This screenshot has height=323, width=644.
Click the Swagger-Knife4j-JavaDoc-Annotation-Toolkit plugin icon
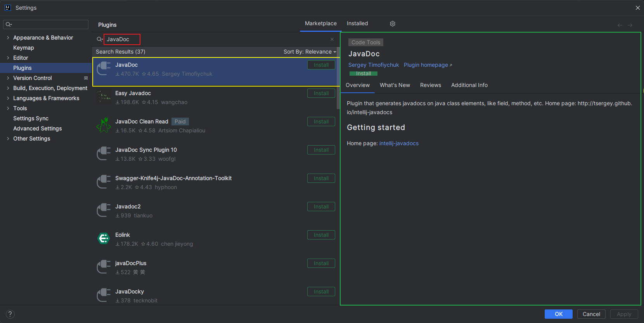(104, 182)
